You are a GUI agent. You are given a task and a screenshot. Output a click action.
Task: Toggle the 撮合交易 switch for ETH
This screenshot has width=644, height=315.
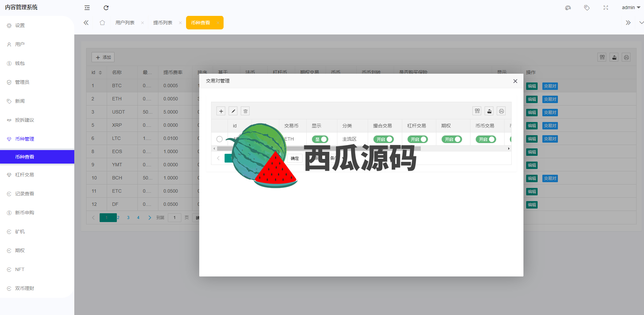tap(384, 139)
